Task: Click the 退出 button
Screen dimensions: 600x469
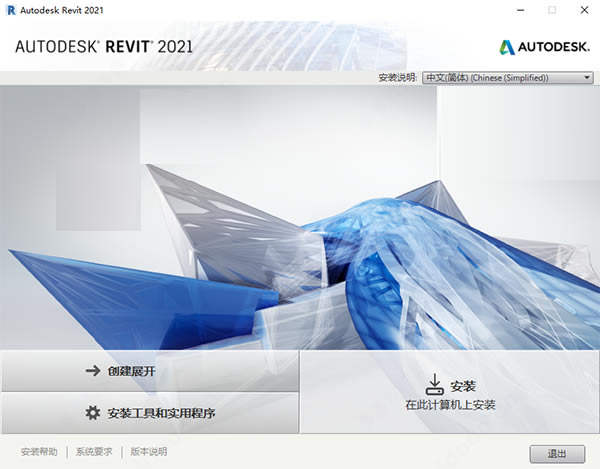Action: pos(557,454)
